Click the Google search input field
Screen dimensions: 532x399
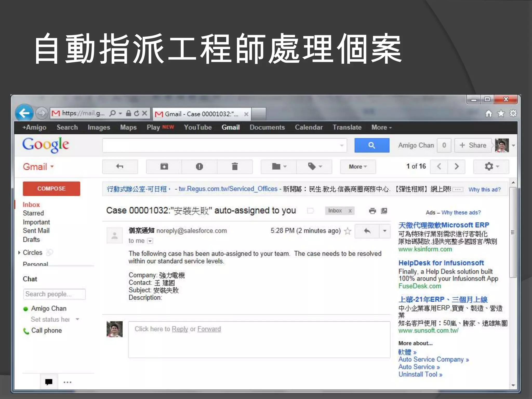(x=220, y=145)
